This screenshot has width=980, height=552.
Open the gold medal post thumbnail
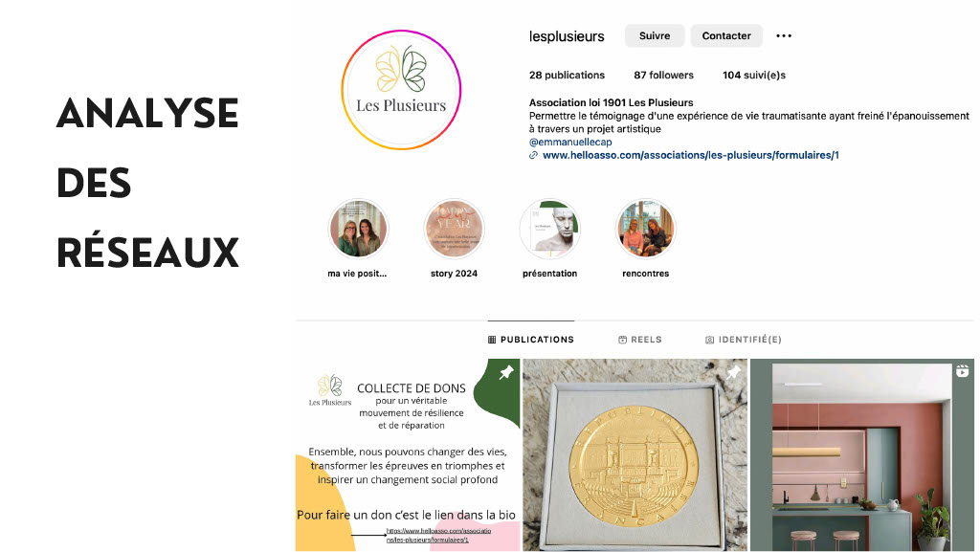point(635,455)
